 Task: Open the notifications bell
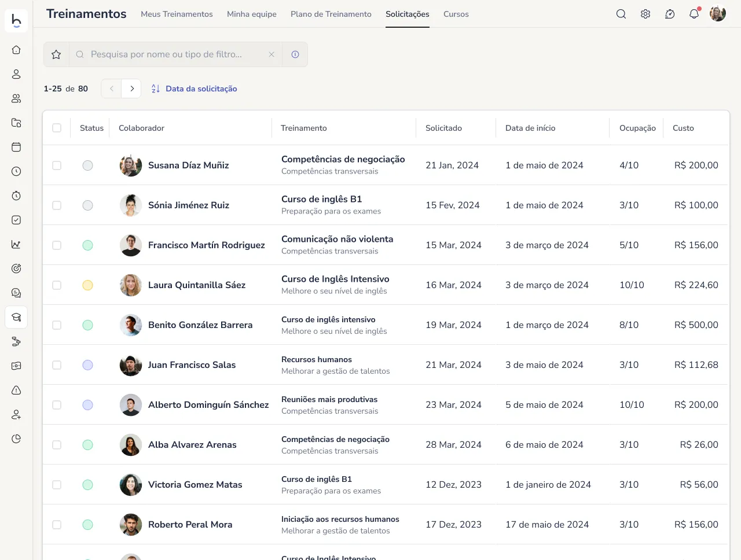(x=694, y=14)
